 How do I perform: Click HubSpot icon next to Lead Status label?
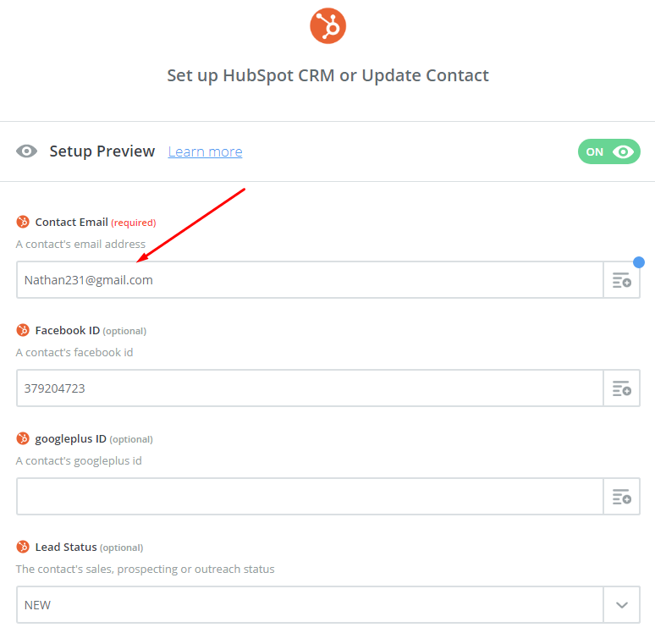[23, 548]
